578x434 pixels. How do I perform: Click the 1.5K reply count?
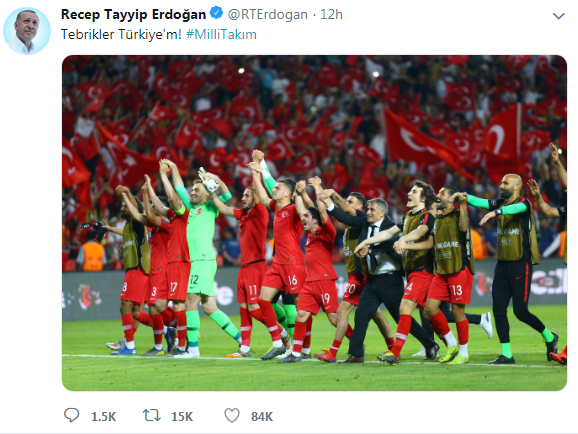tap(104, 417)
